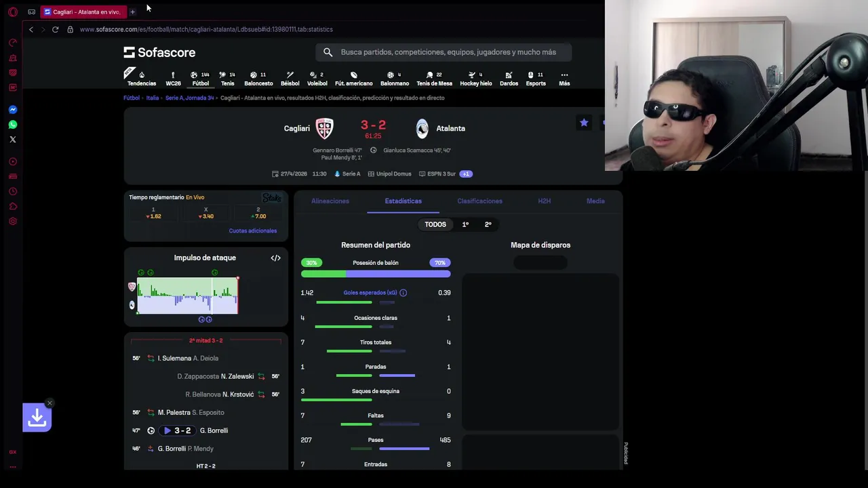Select draw odds 3.40
Image resolution: width=868 pixels, height=488 pixels.
206,213
